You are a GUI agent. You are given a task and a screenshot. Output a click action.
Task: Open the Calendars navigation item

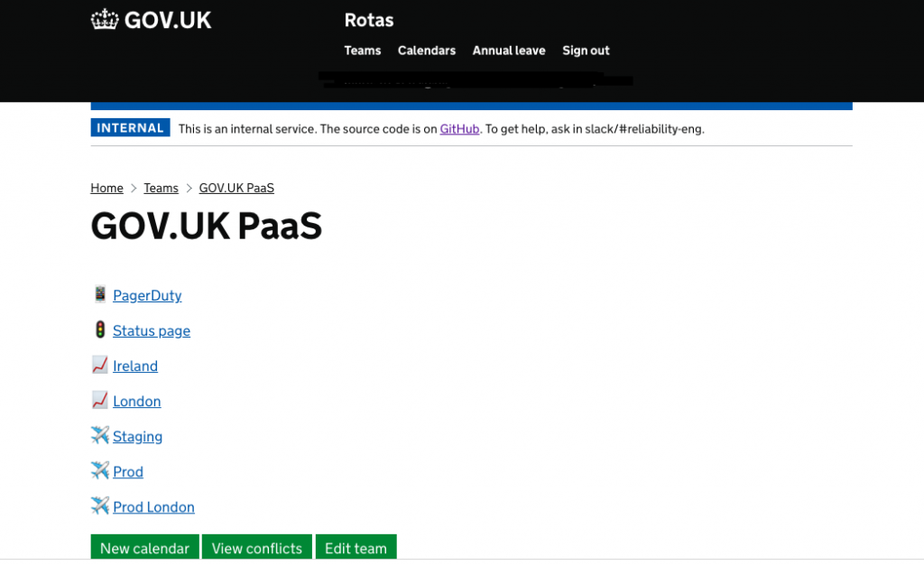point(427,51)
